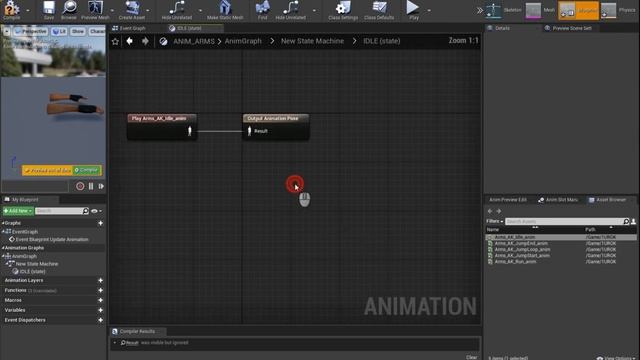Image resolution: width=640 pixels, height=360 pixels.
Task: Click the search icon in Asset Browser
Action: (626, 221)
